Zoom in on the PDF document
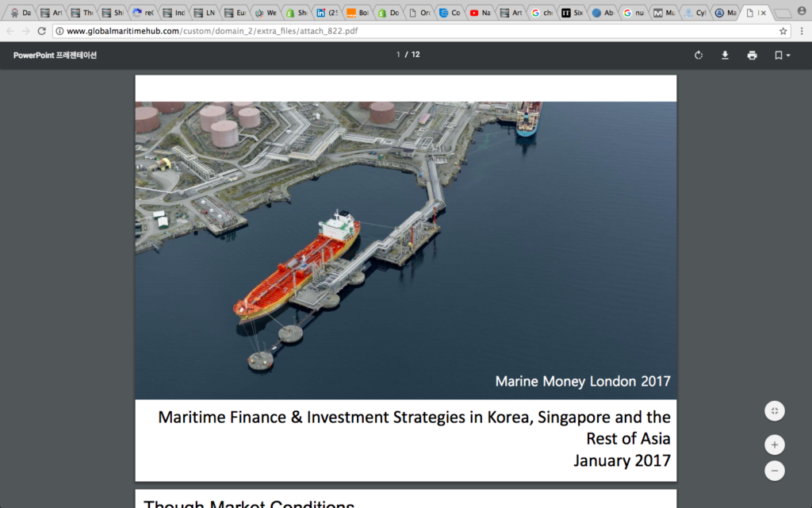812x508 pixels. 775,444
